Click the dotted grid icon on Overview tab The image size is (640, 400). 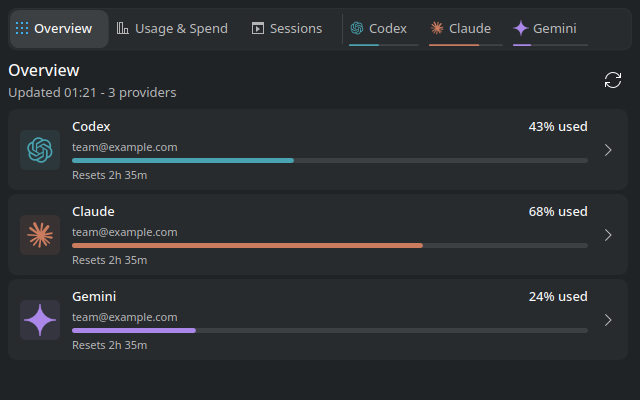tap(22, 28)
